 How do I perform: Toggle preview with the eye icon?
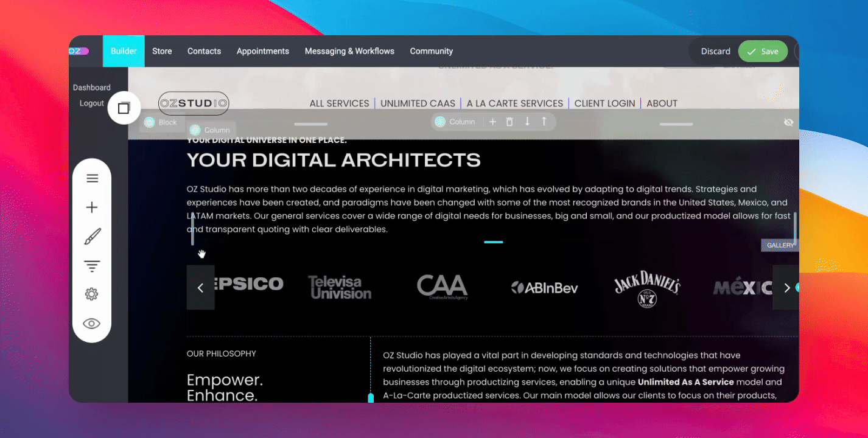[x=92, y=324]
